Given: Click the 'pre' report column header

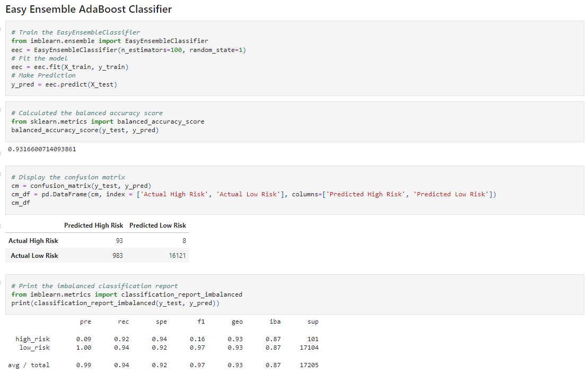Looking at the screenshot, I should 85,322.
